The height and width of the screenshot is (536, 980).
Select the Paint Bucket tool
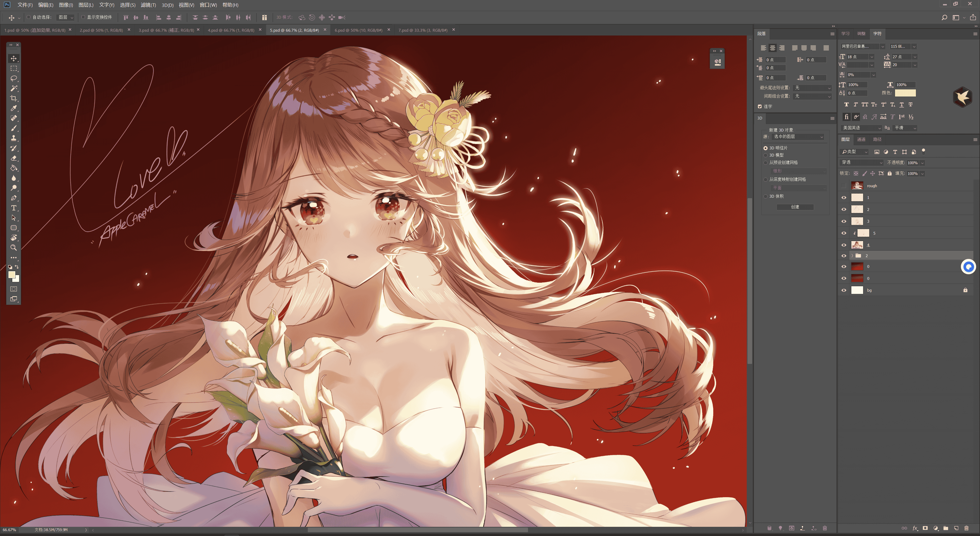(14, 168)
